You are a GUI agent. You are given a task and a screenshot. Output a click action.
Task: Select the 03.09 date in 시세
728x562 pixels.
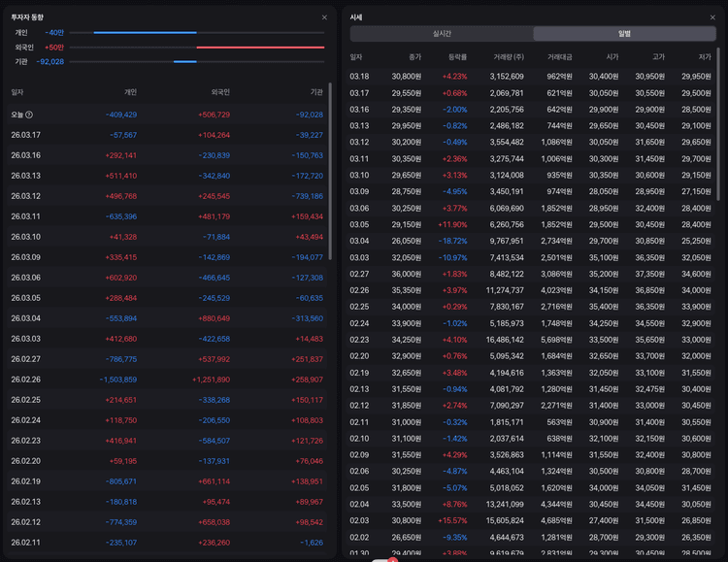359,192
